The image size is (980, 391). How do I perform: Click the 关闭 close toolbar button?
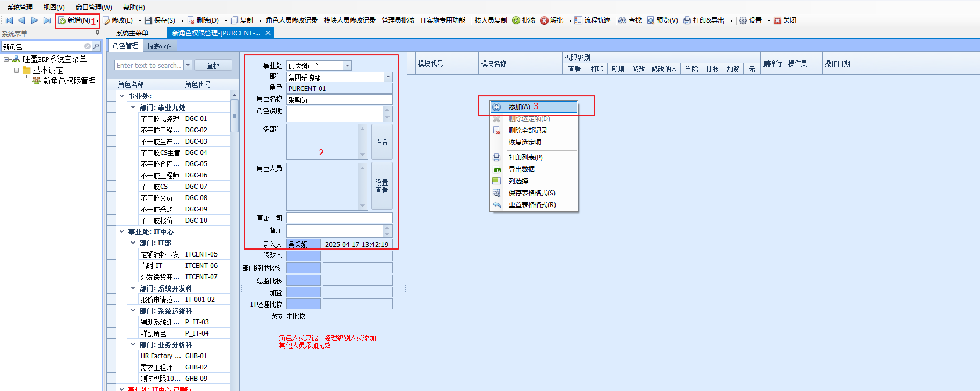point(785,20)
